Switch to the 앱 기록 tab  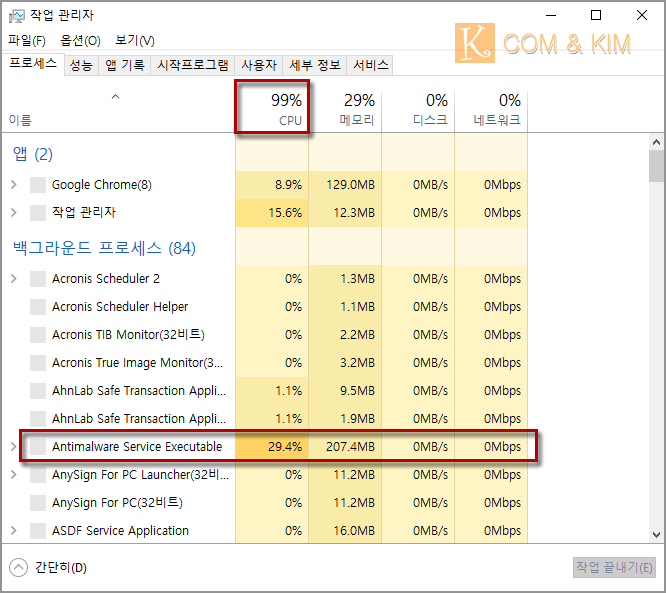tap(124, 65)
